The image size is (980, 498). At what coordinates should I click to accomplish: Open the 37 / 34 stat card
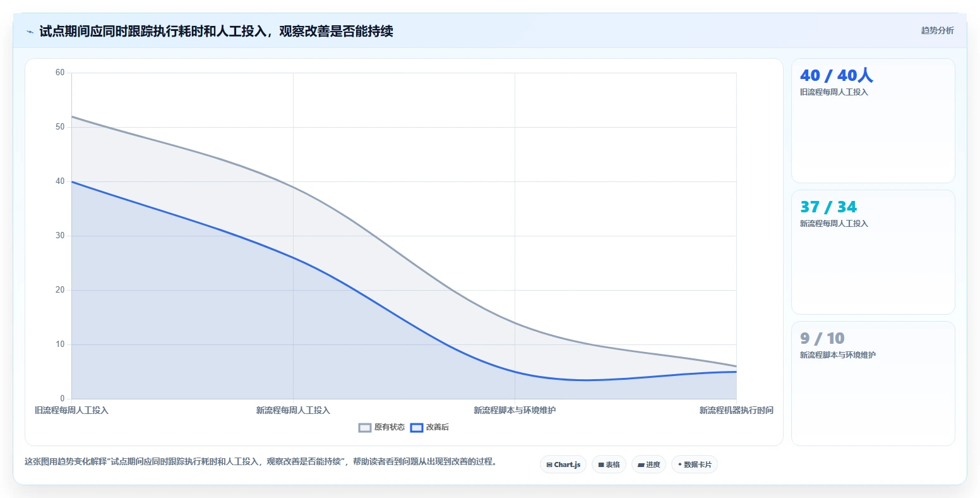pyautogui.click(x=873, y=252)
